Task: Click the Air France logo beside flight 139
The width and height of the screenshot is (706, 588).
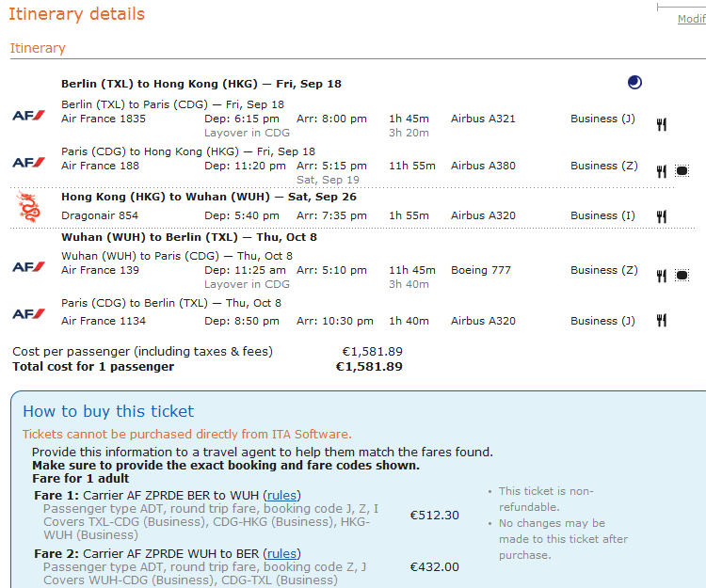Action: 28,267
